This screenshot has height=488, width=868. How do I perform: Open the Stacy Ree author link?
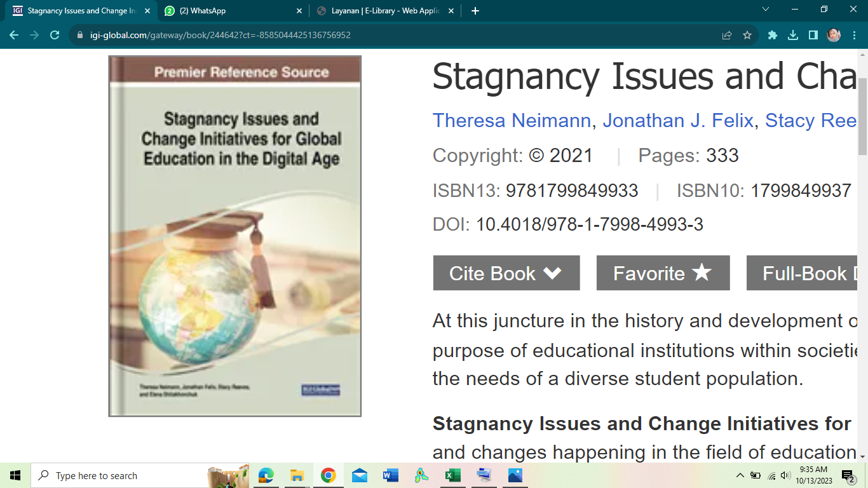click(x=811, y=121)
